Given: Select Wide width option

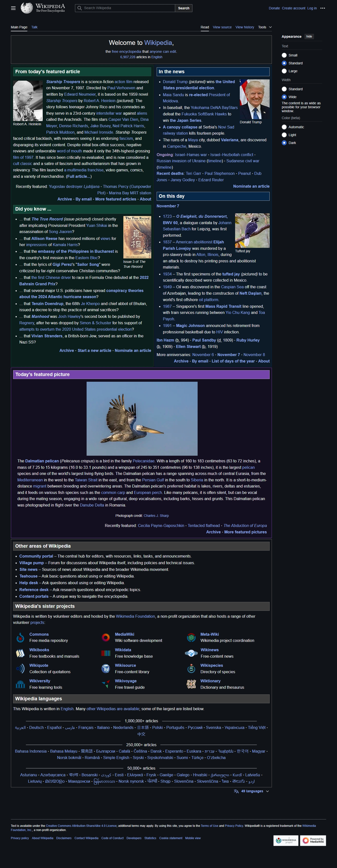Looking at the screenshot, I should [x=284, y=97].
